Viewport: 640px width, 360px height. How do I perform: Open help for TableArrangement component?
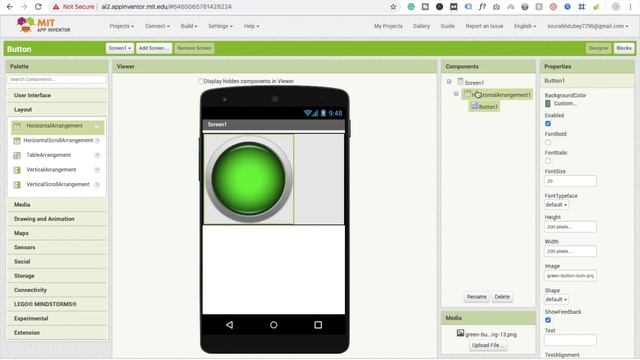97,155
